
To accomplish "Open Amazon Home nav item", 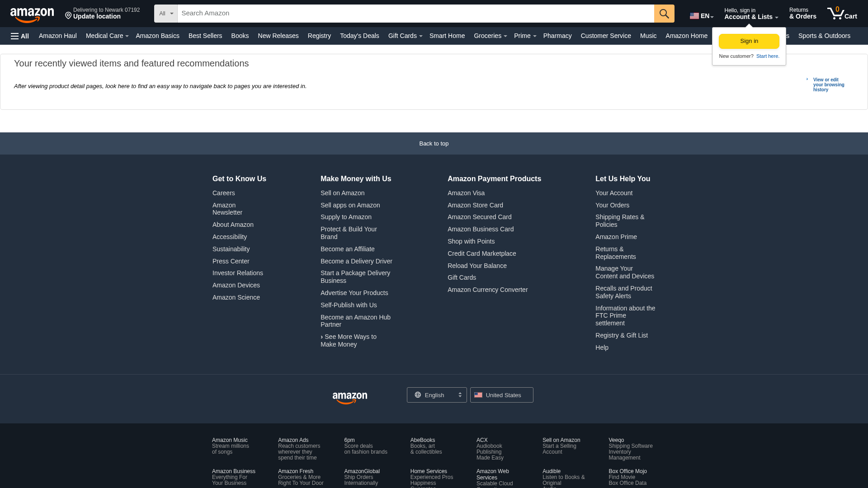I will pos(686,36).
